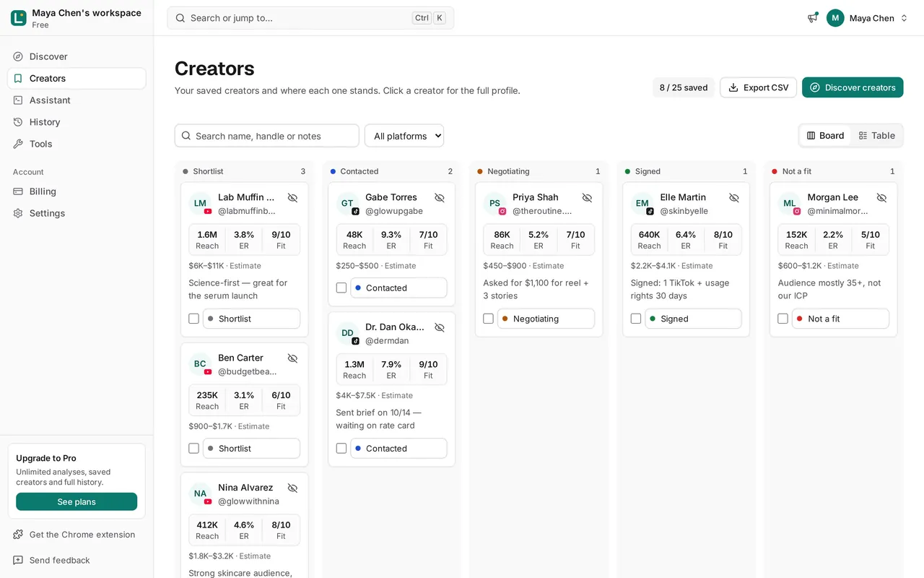Click the Export CSV button
The width and height of the screenshot is (924, 578).
click(x=758, y=87)
